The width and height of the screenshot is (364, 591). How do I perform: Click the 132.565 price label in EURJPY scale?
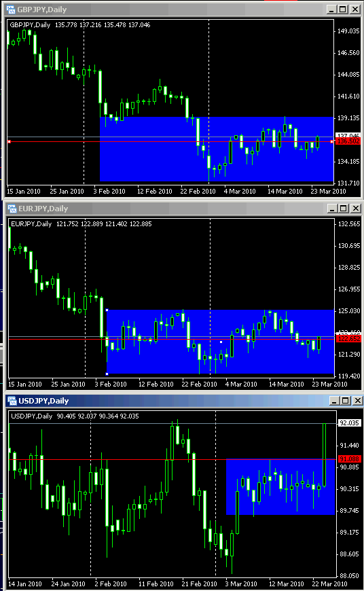(x=349, y=224)
